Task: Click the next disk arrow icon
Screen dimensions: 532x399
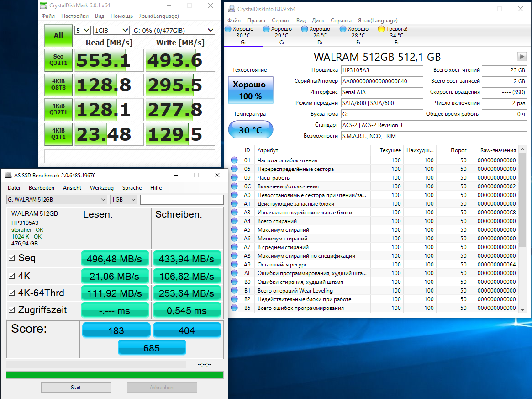Action: 521,57
